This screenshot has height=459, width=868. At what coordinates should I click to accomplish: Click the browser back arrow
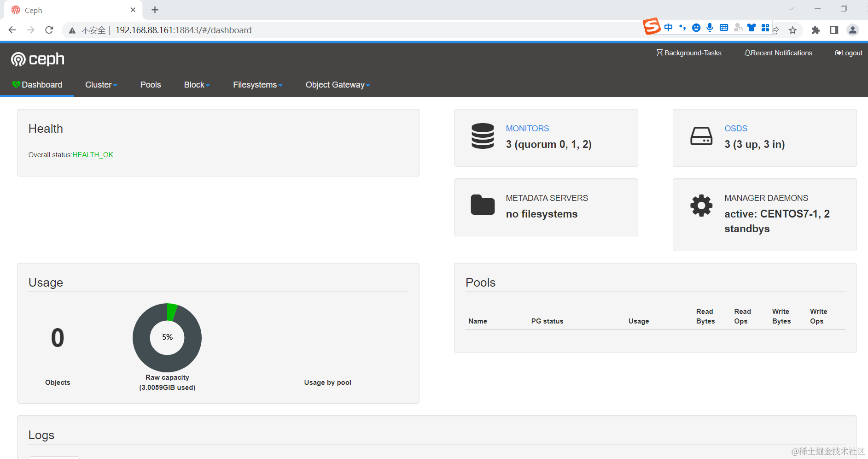[x=12, y=30]
